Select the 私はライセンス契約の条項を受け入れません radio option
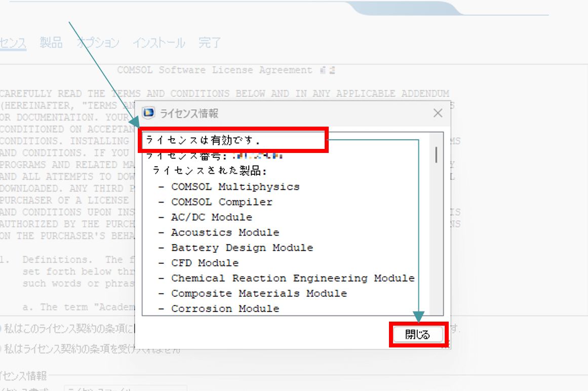 click(x=1, y=349)
